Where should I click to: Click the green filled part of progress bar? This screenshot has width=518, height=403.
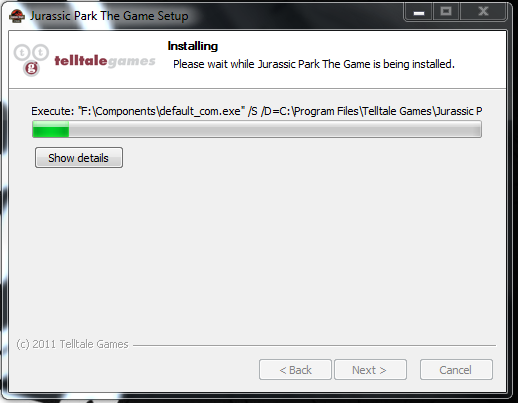point(51,129)
